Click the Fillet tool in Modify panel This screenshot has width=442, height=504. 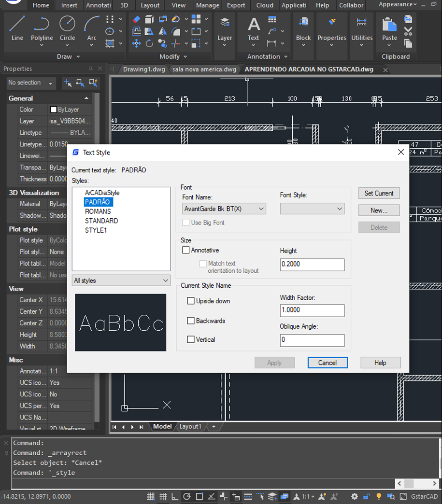176,31
